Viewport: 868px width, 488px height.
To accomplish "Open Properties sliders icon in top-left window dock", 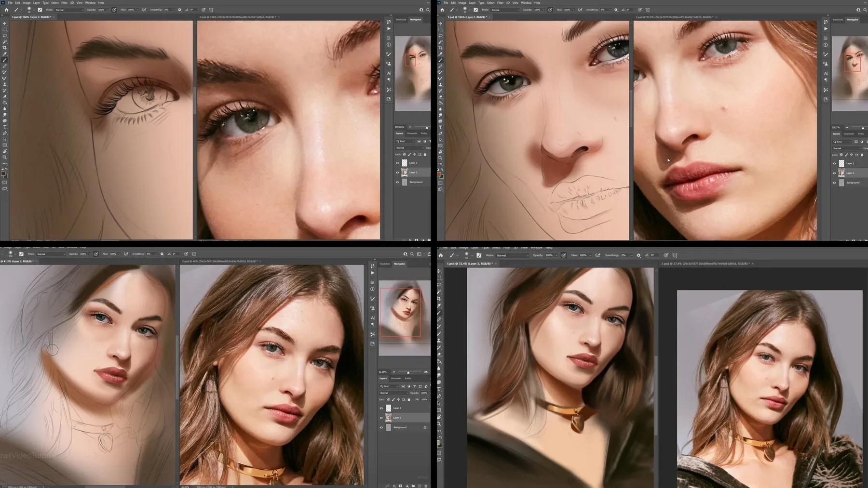I will click(x=389, y=38).
